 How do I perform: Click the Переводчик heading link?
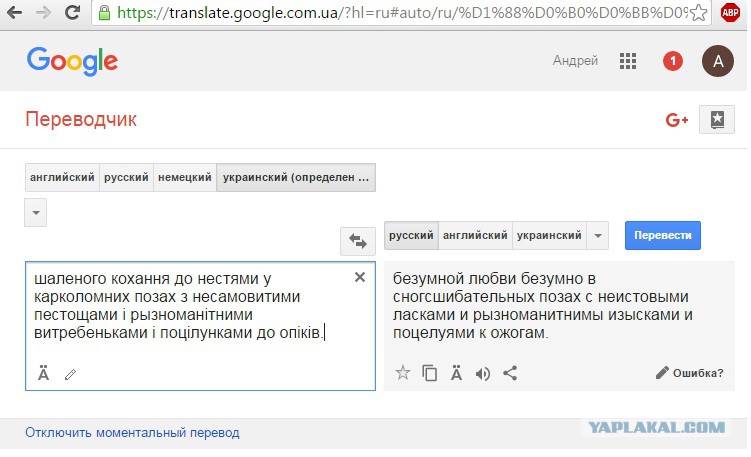click(81, 119)
